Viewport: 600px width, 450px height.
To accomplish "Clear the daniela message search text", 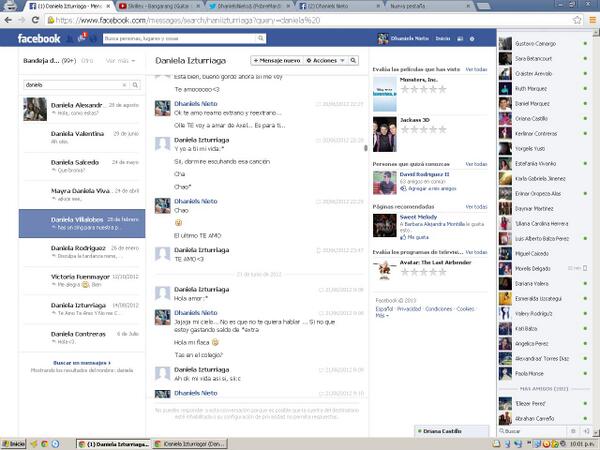I will point(124,85).
